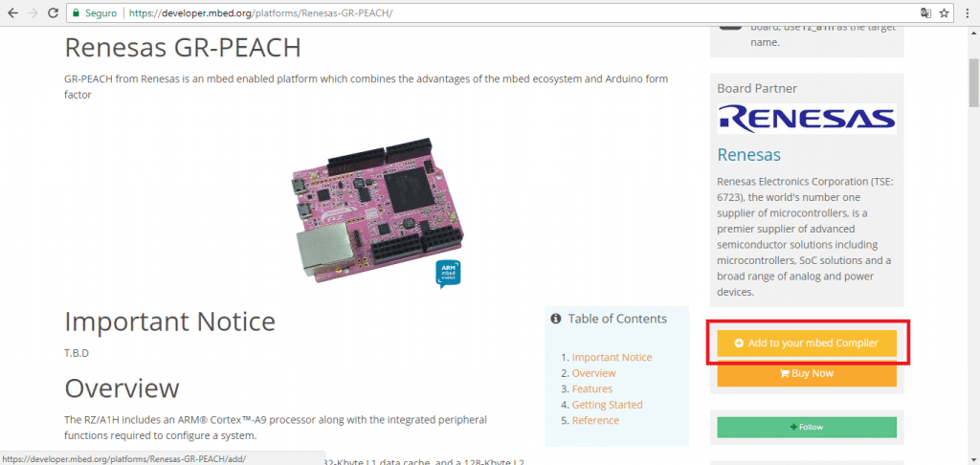Image resolution: width=980 pixels, height=465 pixels.
Task: Bookmark this page with the star icon
Action: (945, 13)
